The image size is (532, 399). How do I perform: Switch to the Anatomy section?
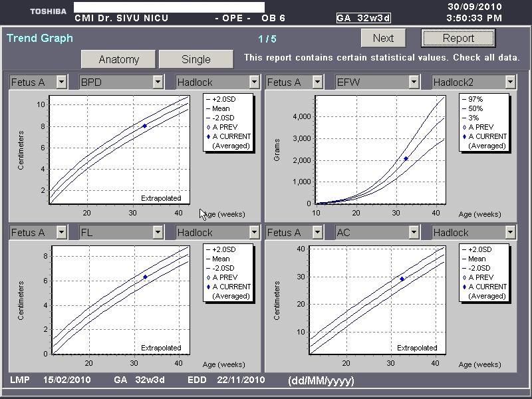pyautogui.click(x=119, y=59)
